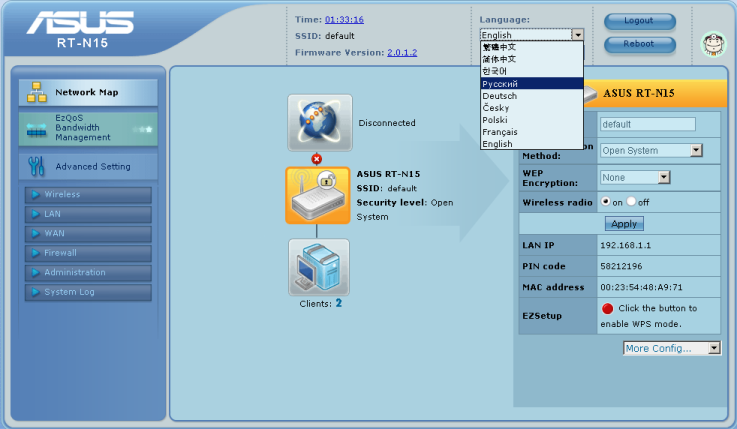Click the System Log arrow icon
The height and width of the screenshot is (429, 737).
click(x=35, y=292)
